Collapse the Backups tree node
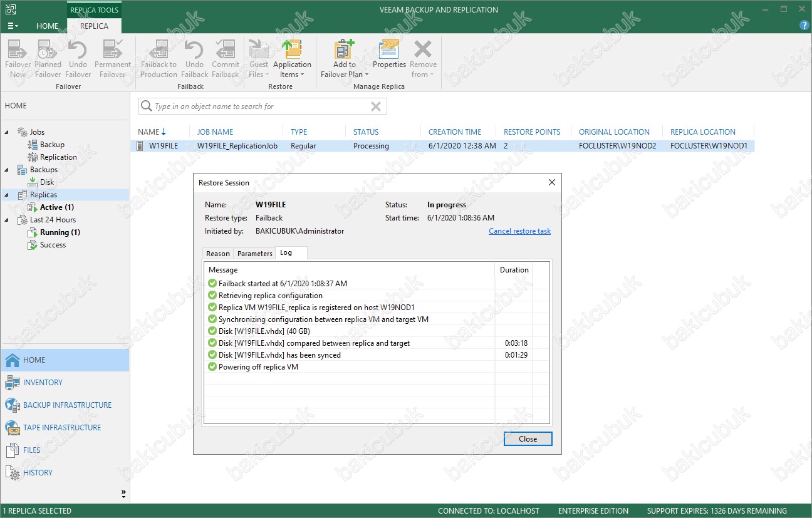Image resolution: width=812 pixels, height=518 pixels. tap(7, 170)
